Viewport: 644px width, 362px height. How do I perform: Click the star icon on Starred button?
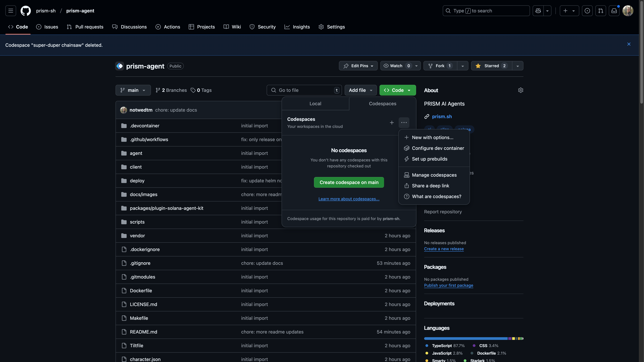(x=478, y=66)
